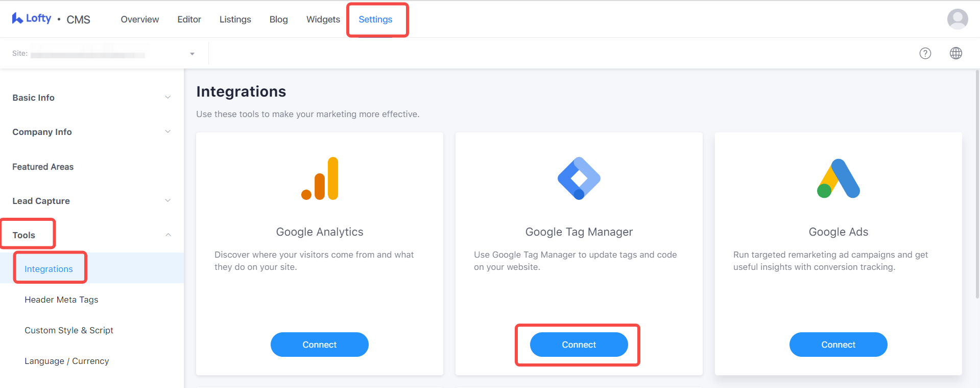Connect Google Analytics
The height and width of the screenshot is (388, 980).
[x=320, y=345]
